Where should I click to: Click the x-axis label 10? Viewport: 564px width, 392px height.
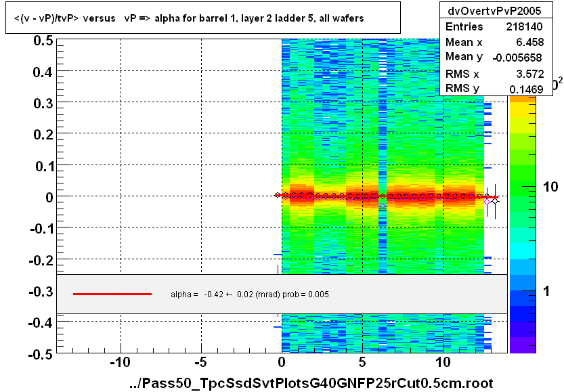pos(443,362)
